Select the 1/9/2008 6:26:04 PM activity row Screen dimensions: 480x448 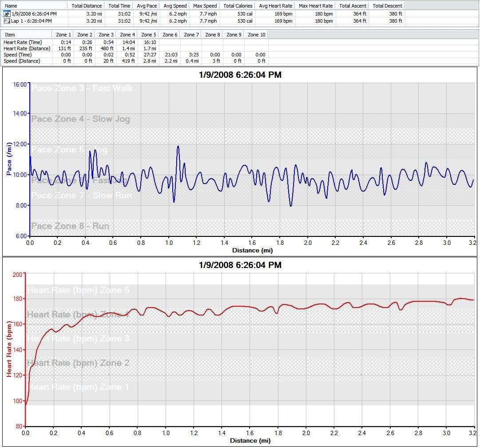click(34, 14)
